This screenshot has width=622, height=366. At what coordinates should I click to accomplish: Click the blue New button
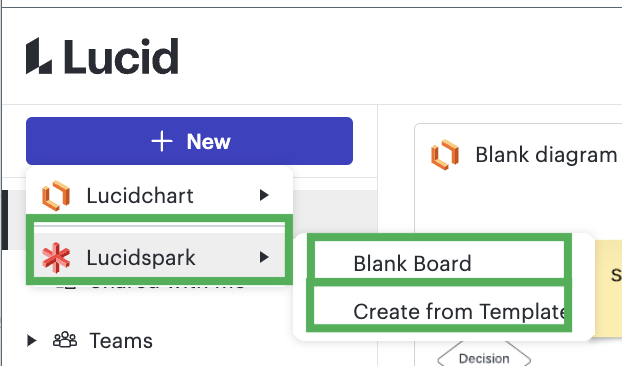(x=189, y=141)
